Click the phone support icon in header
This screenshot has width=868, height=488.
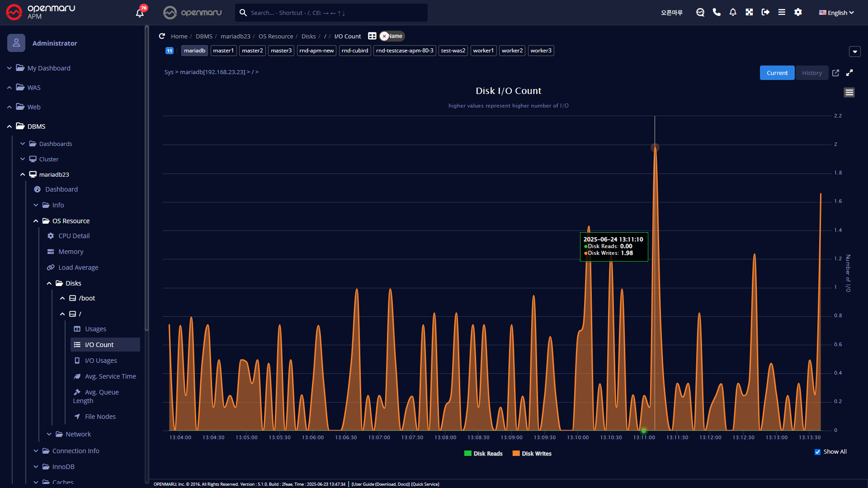pyautogui.click(x=717, y=12)
